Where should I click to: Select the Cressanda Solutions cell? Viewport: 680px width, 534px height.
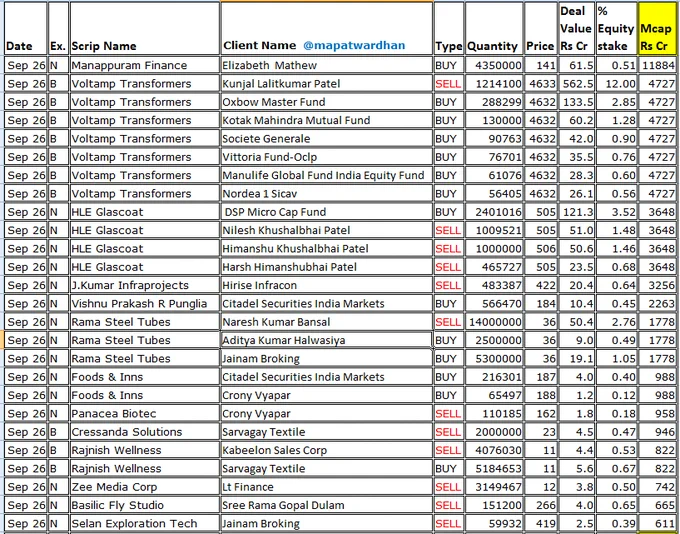coord(144,432)
